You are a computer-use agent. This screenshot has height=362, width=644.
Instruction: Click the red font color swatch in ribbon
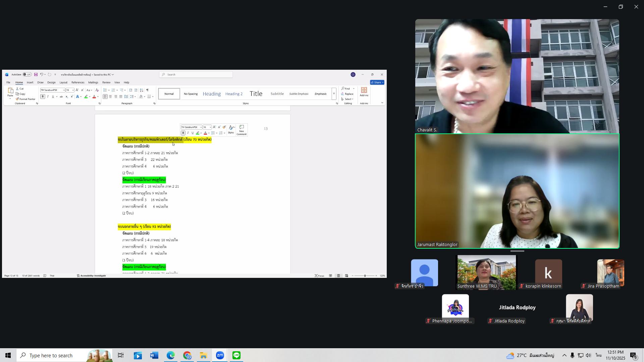pyautogui.click(x=94, y=97)
